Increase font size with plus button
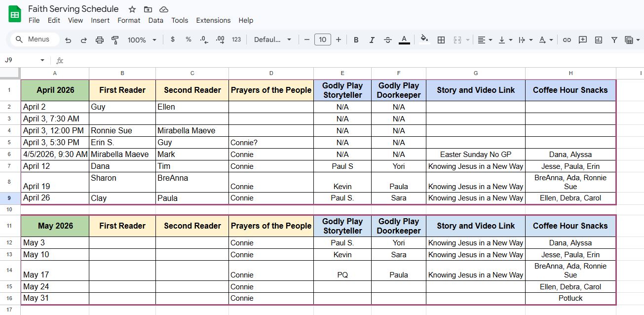The image size is (644, 315). (x=339, y=40)
